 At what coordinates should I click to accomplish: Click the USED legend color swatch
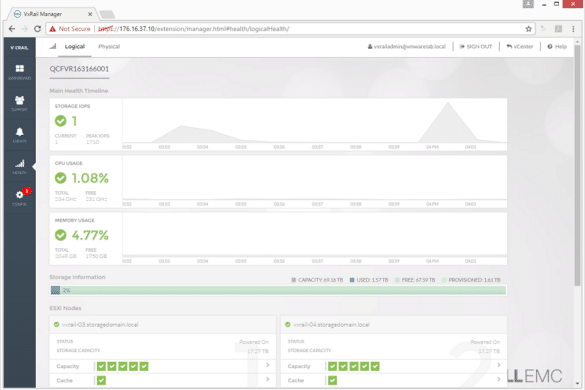352,280
